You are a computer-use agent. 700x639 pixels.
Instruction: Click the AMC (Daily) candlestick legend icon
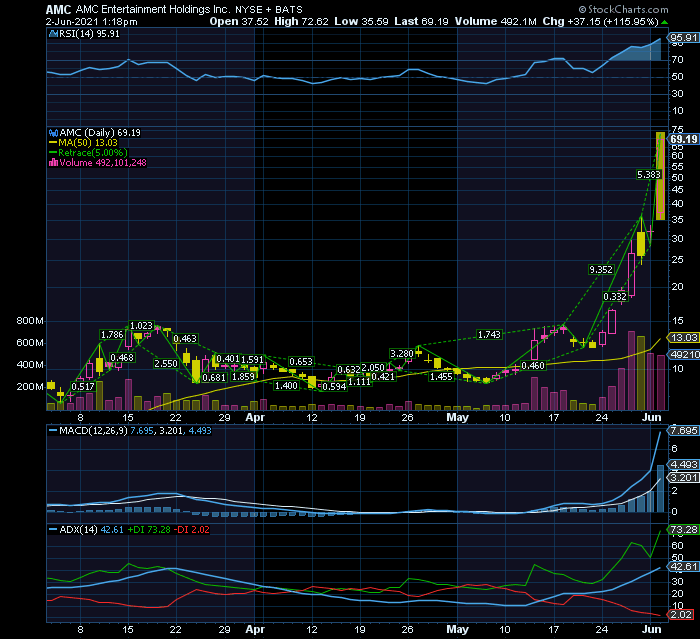click(53, 133)
